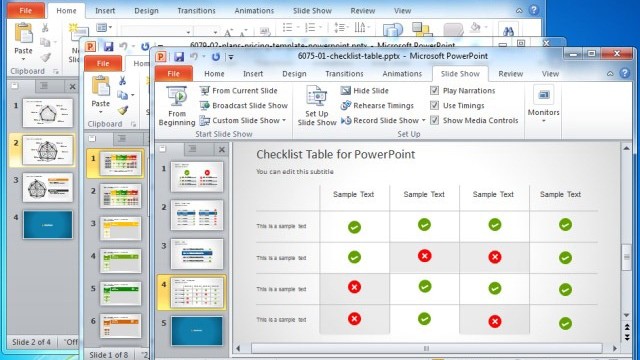640x360 pixels.
Task: Open File tab in back PowerPoint window
Action: (x=25, y=11)
